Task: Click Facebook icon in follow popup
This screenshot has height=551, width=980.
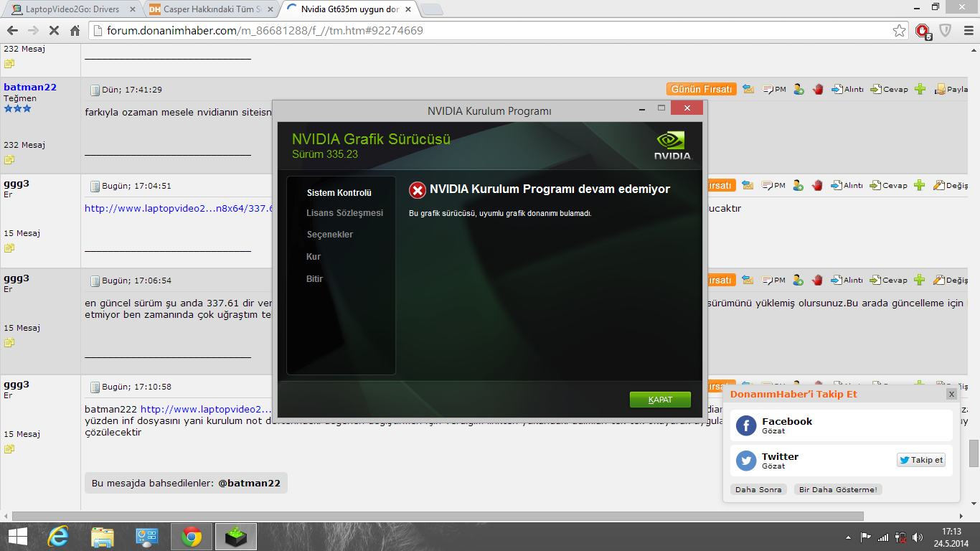Action: coord(746,425)
